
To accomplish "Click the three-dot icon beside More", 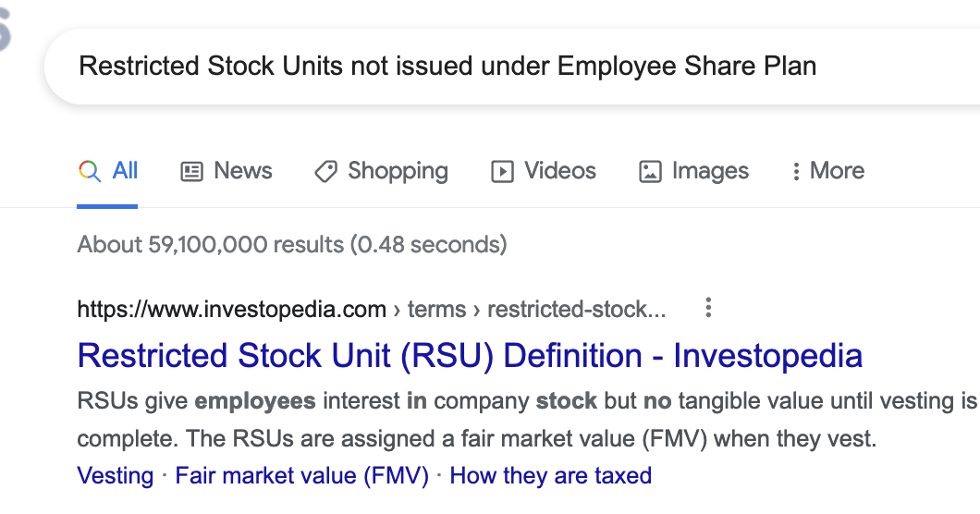I will coord(796,171).
